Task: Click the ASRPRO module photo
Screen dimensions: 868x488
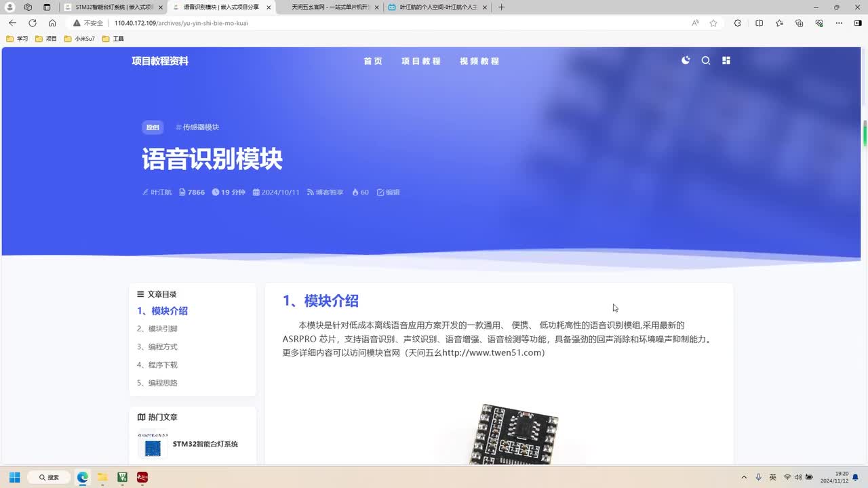Action: coord(513,434)
